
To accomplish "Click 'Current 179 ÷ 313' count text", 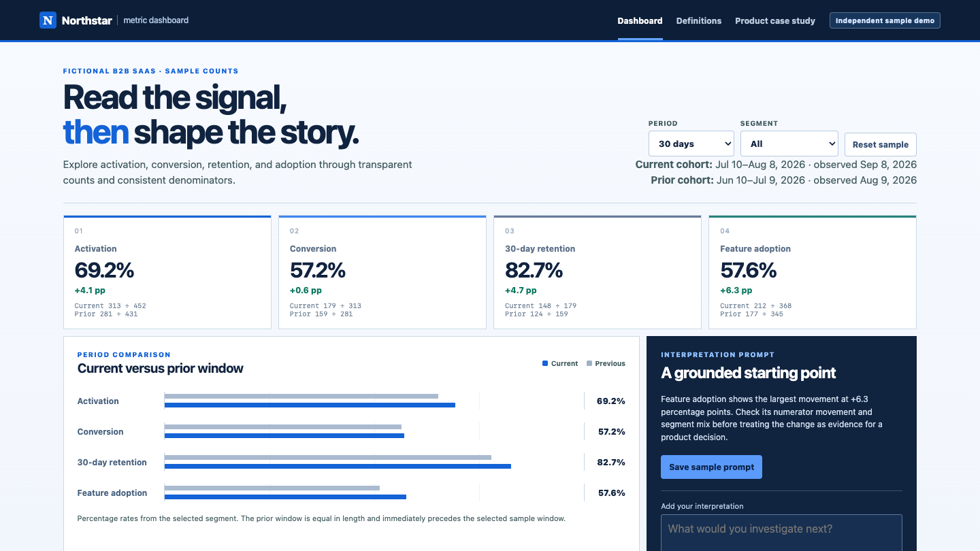I will [x=325, y=306].
